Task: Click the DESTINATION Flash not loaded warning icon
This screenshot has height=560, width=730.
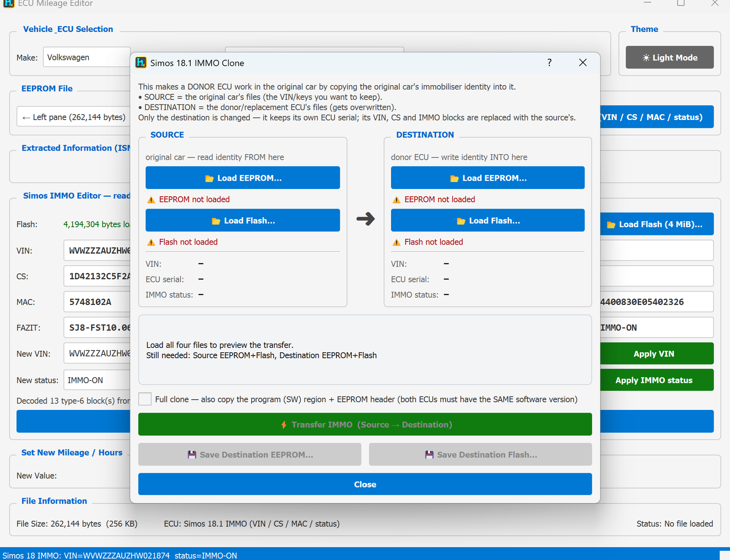Action: click(x=396, y=242)
